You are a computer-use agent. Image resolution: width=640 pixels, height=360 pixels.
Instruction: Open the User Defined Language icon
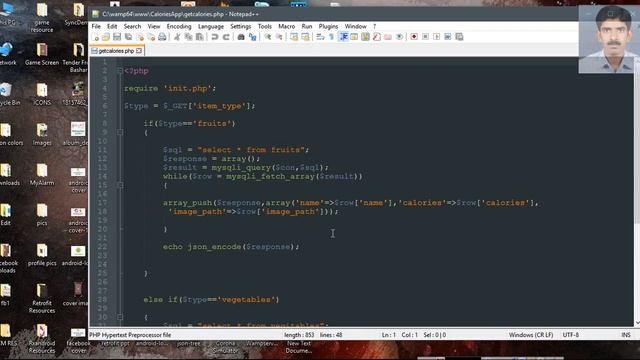(354, 37)
